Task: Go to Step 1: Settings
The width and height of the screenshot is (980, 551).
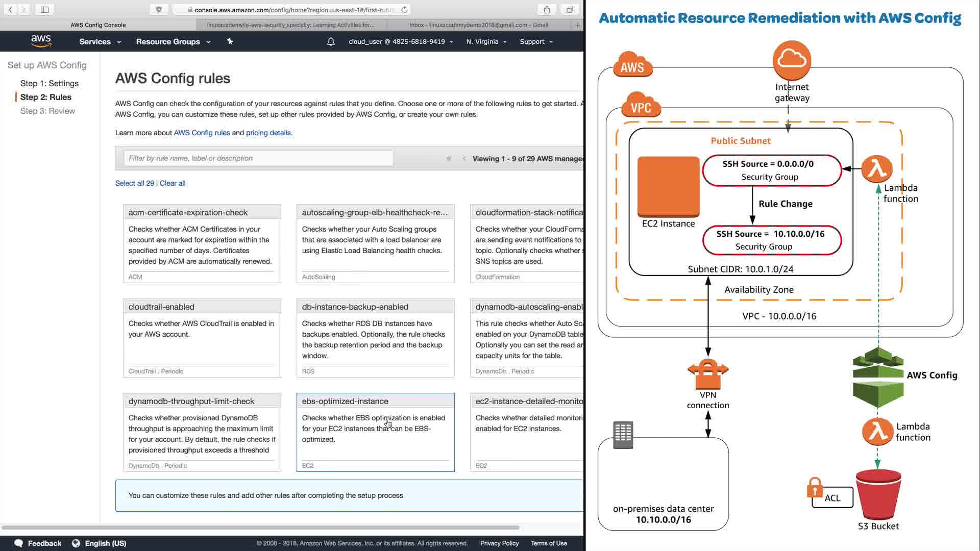Action: (50, 83)
